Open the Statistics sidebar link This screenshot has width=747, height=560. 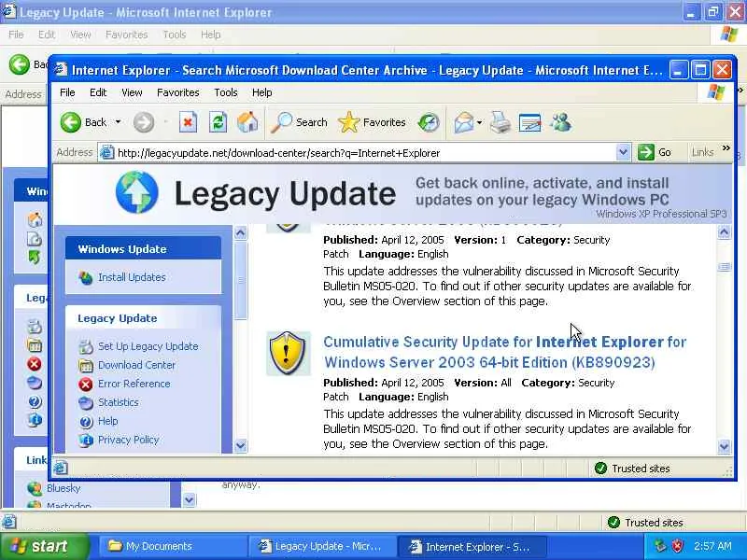[x=119, y=402]
